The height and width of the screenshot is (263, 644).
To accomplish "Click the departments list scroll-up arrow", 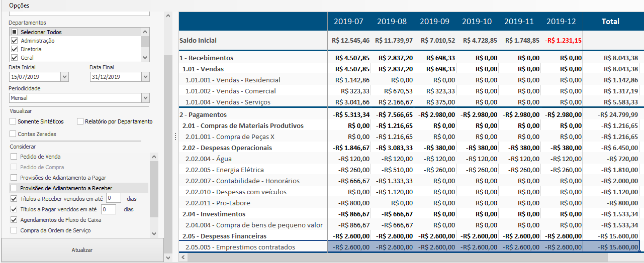I will coord(145,32).
